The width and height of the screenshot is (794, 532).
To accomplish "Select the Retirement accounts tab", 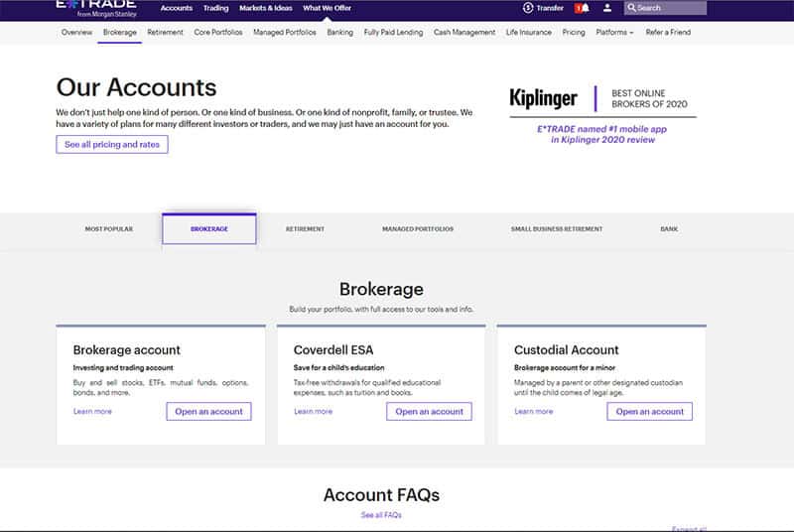I will point(305,229).
